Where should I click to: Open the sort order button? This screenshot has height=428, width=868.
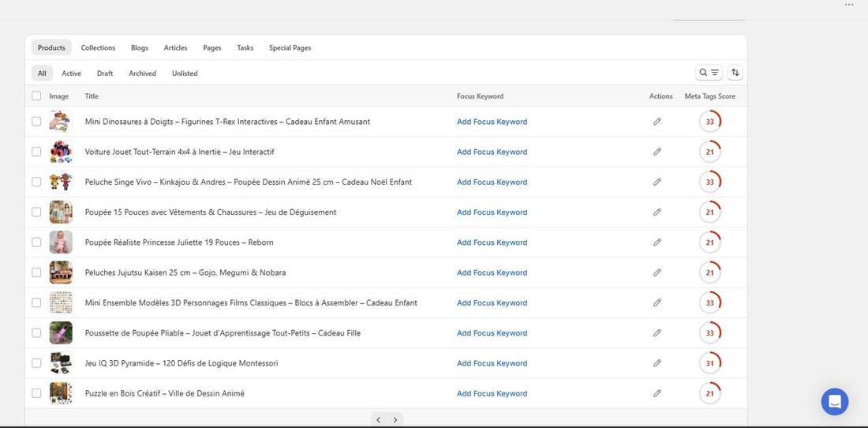735,73
